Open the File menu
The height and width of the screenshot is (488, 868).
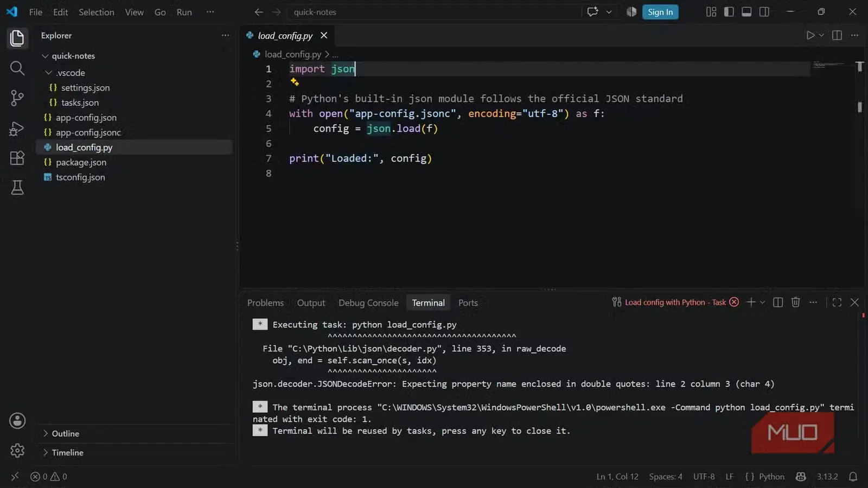pyautogui.click(x=36, y=12)
